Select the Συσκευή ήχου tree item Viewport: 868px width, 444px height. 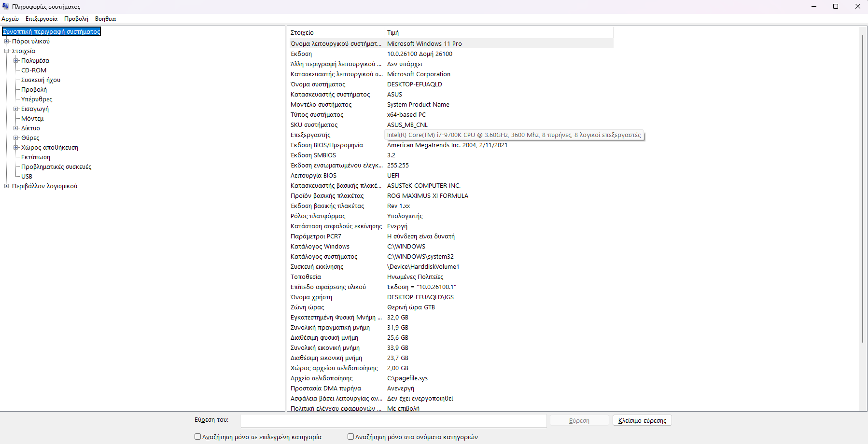[41, 80]
